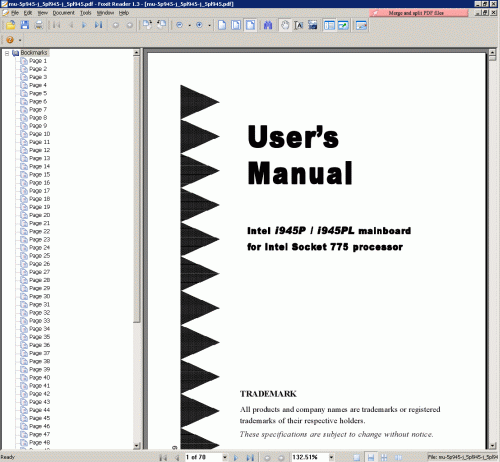Set Fit Width page view
This screenshot has width=500, height=462.
pyautogui.click(x=250, y=25)
